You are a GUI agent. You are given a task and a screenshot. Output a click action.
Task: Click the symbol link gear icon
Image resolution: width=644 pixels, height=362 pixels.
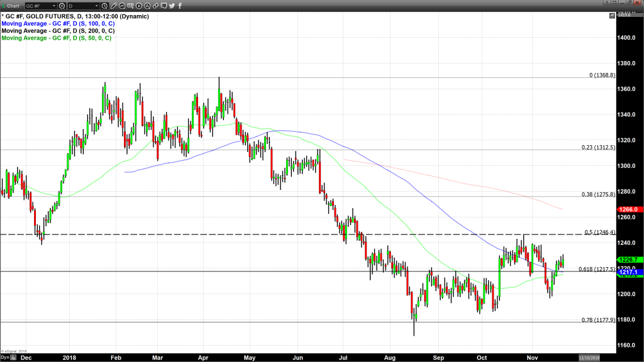(62, 6)
